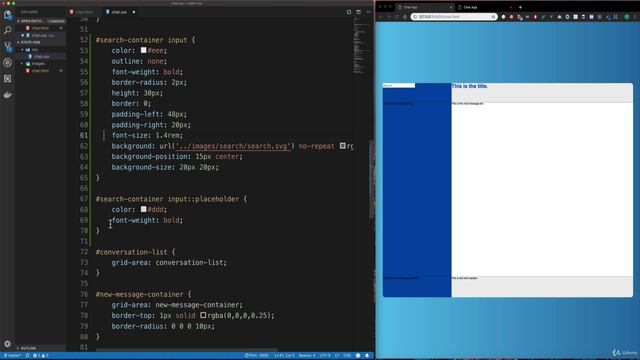Open the Search view in activity bar
Screen dimensions: 640x360
pyautogui.click(x=7, y=30)
